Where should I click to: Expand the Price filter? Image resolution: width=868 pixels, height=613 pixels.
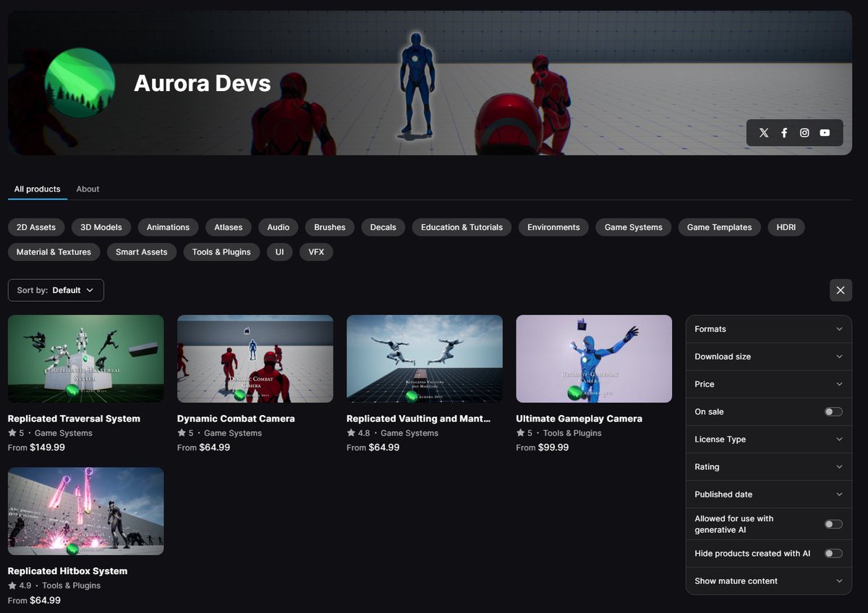pos(768,384)
